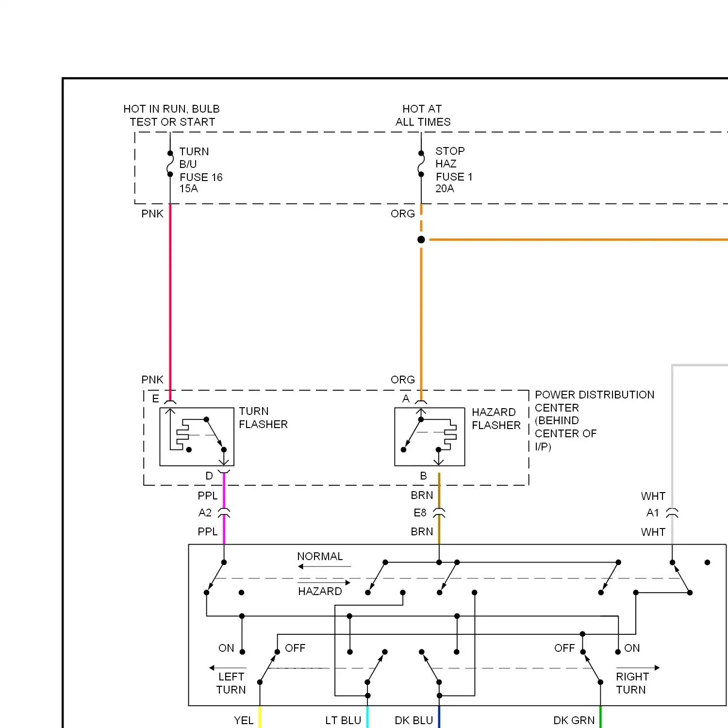Click the A1 connector label
Image resolution: width=728 pixels, height=728 pixels.
point(653,513)
